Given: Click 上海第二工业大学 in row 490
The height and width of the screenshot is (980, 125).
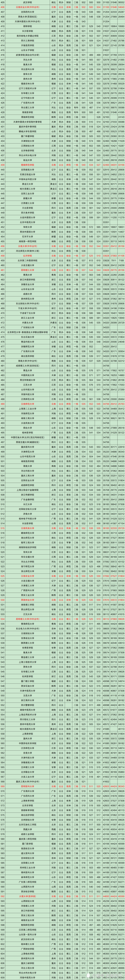Looking at the screenshot, I should pos(27,408).
